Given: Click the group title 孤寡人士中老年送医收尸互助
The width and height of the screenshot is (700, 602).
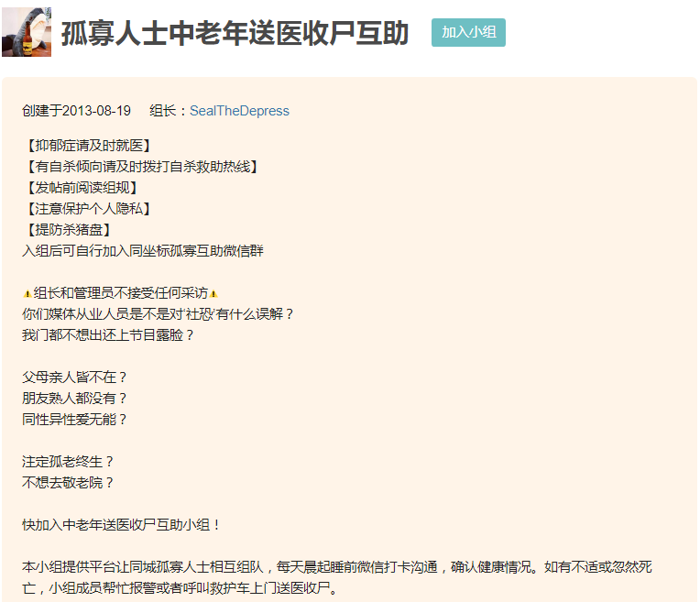Looking at the screenshot, I should (x=235, y=33).
